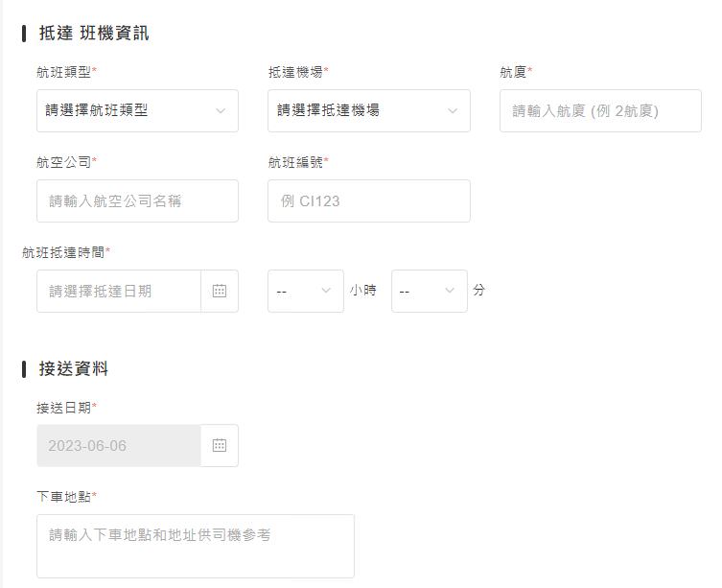Click the 抵達機場 field label

[x=295, y=72]
